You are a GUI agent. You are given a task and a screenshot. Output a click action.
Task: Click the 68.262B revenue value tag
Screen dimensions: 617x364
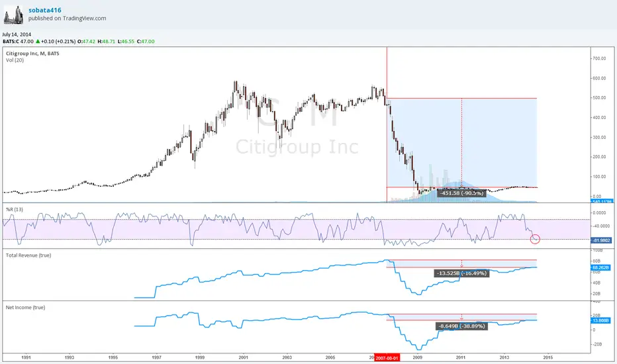click(x=600, y=267)
